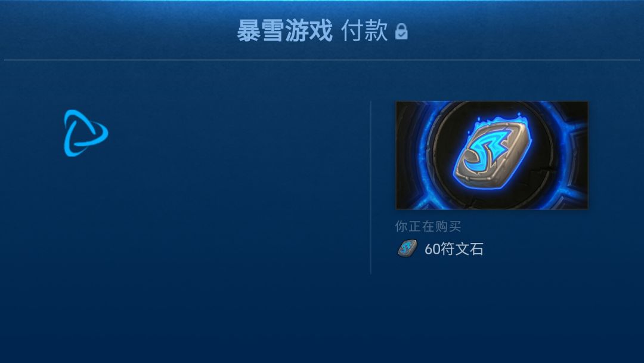
Task: Click the 付款 heading text
Action: (x=364, y=31)
